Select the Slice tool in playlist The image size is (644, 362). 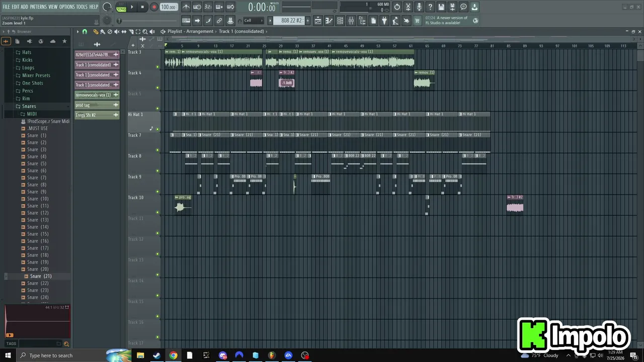coord(131,32)
